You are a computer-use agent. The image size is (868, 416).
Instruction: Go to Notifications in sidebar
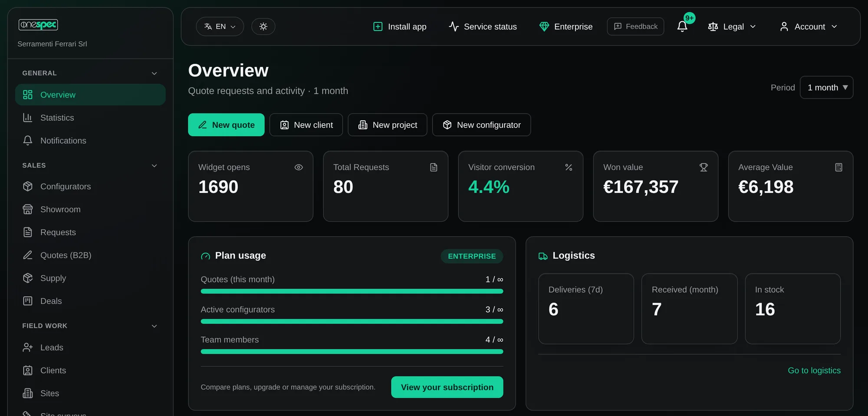click(90, 141)
